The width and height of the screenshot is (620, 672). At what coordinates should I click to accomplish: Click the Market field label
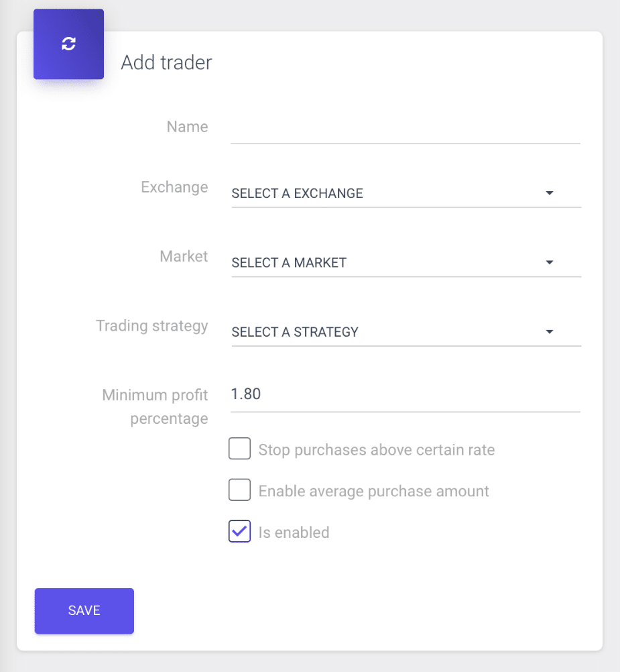click(x=183, y=256)
